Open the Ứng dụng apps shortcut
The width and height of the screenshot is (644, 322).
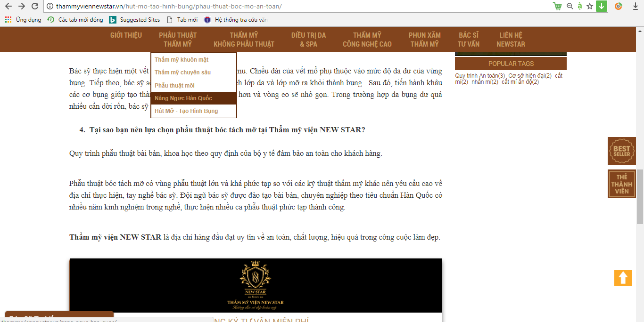(23, 20)
